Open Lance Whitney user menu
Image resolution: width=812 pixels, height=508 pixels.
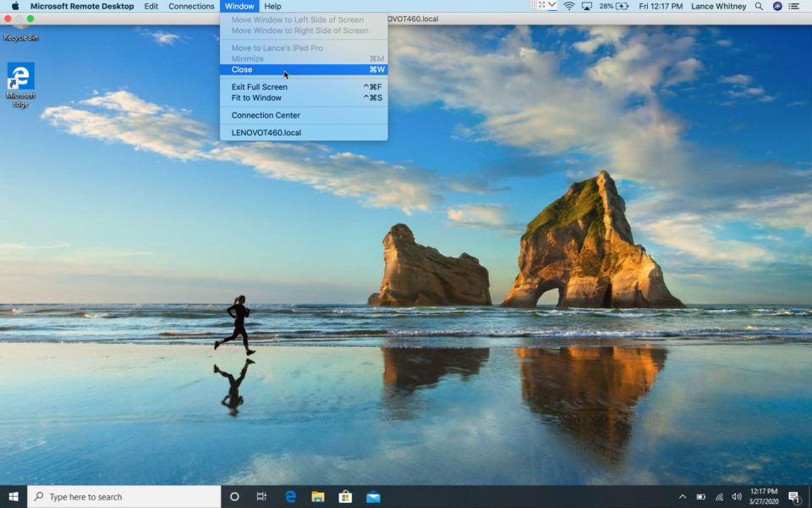point(718,6)
